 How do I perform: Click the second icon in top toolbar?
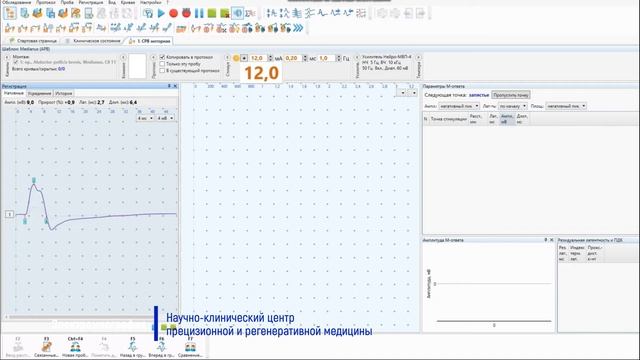pos(24,13)
